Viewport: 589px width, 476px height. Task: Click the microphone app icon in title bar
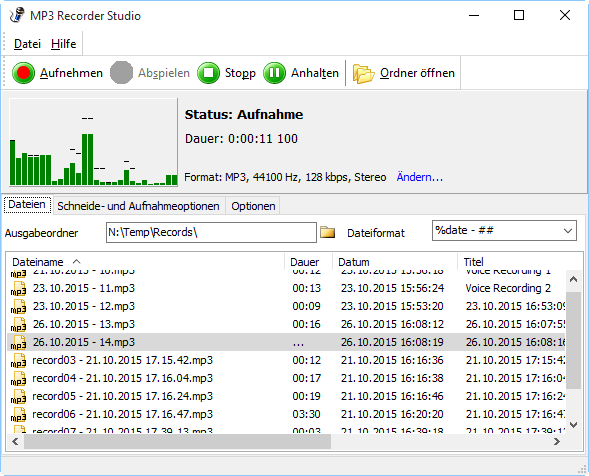click(17, 15)
